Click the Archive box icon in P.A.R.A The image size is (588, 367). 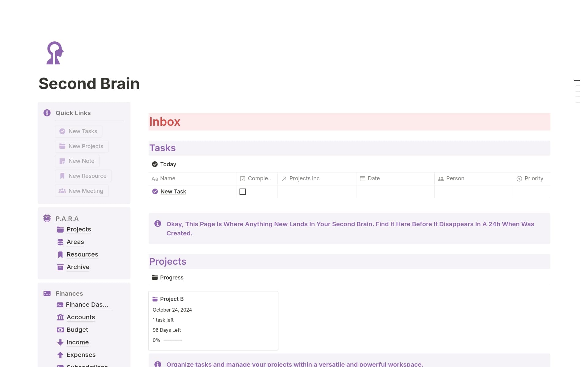point(60,267)
